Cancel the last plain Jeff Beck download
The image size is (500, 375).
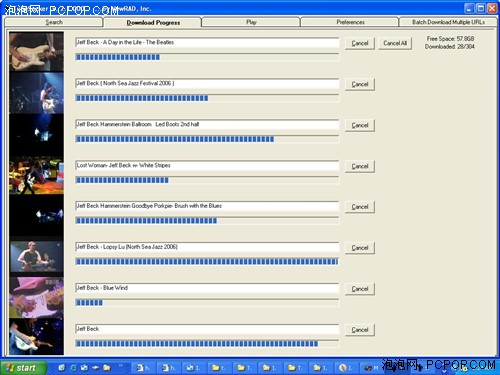tap(360, 330)
